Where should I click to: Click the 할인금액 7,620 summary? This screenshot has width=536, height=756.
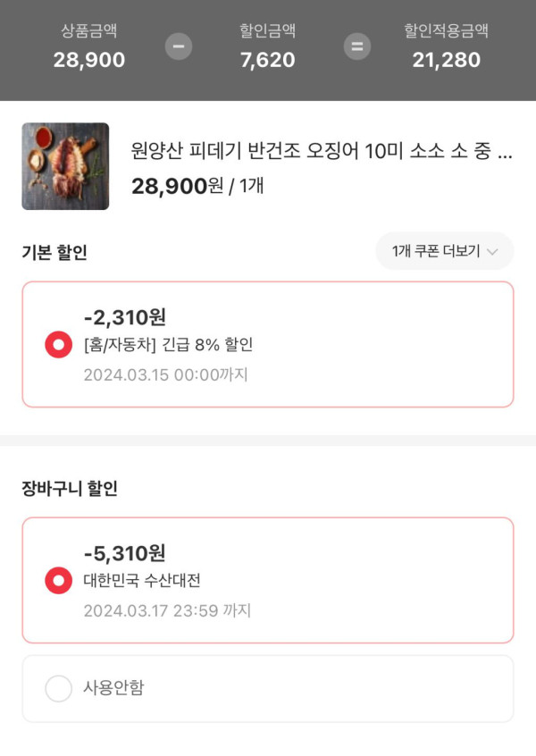[267, 46]
